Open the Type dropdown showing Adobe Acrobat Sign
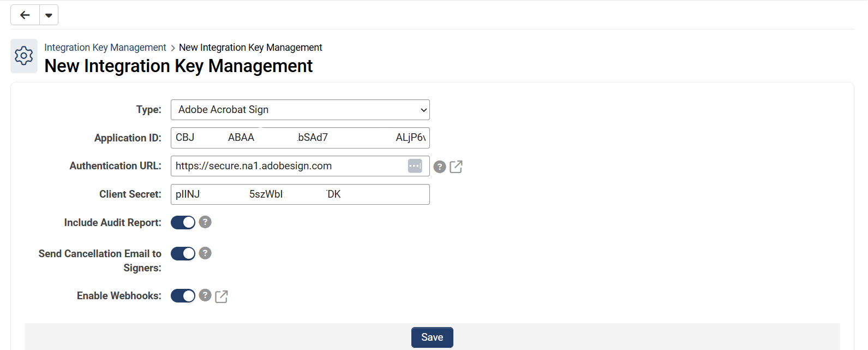 point(300,110)
